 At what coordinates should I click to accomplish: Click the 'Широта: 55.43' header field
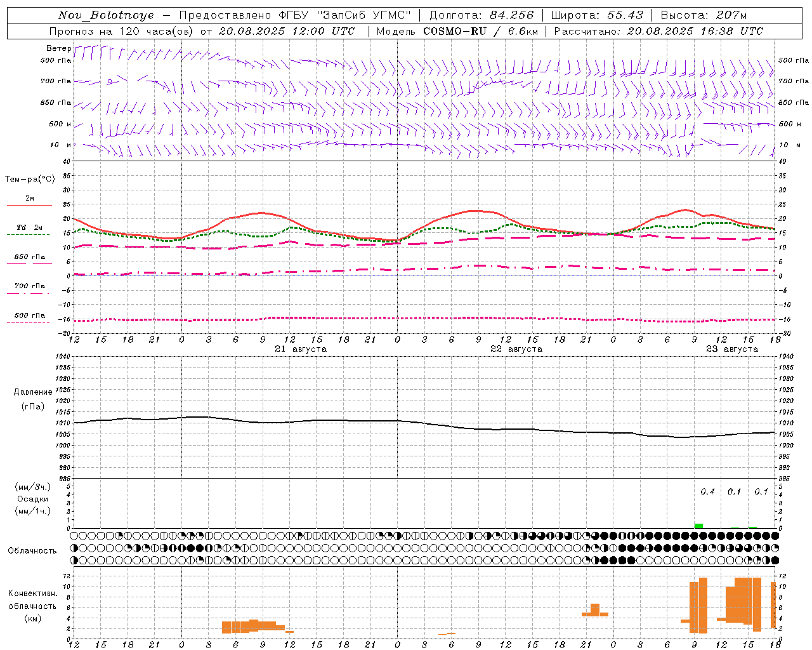tap(597, 15)
